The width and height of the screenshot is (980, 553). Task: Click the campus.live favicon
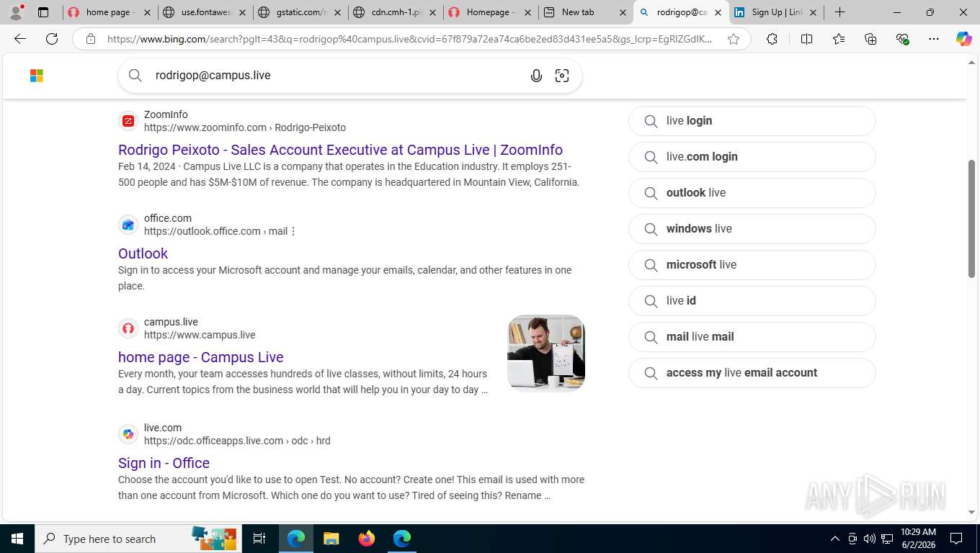click(128, 328)
